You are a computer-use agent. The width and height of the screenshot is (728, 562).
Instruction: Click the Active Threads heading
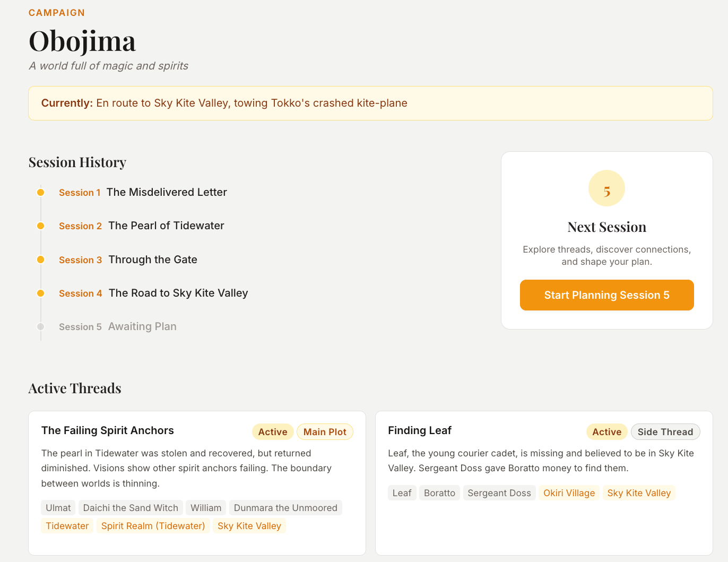coord(75,388)
